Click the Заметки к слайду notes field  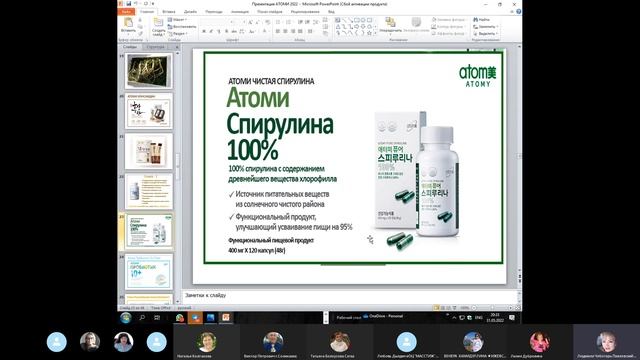[x=350, y=295]
